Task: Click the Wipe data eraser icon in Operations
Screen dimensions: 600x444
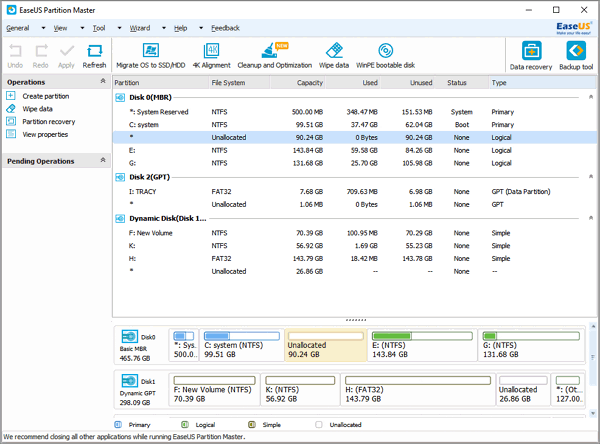Action: pyautogui.click(x=11, y=109)
